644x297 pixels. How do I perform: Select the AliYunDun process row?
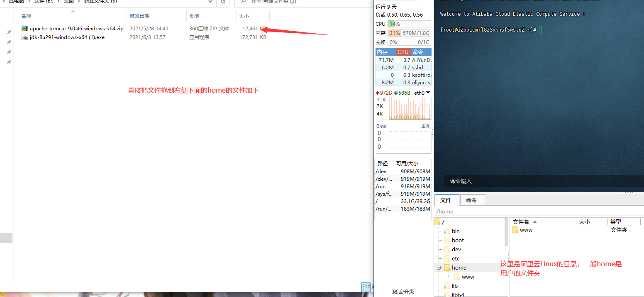point(403,60)
